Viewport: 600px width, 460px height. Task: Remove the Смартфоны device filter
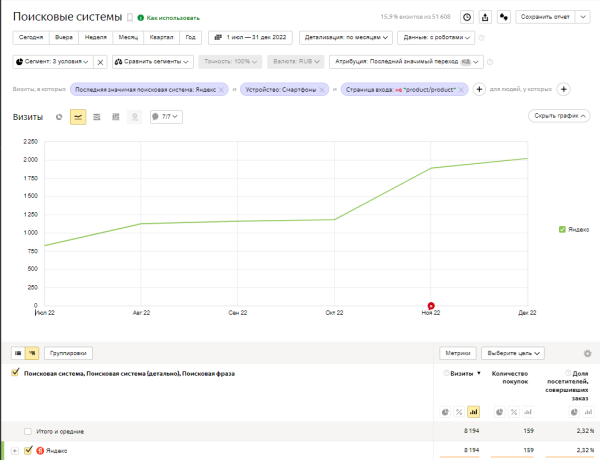coord(323,89)
